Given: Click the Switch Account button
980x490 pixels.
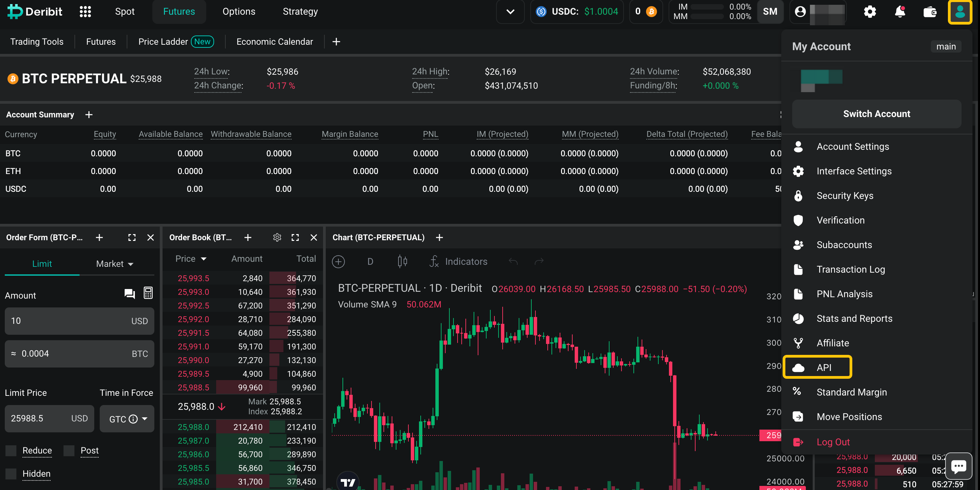Looking at the screenshot, I should pyautogui.click(x=876, y=114).
